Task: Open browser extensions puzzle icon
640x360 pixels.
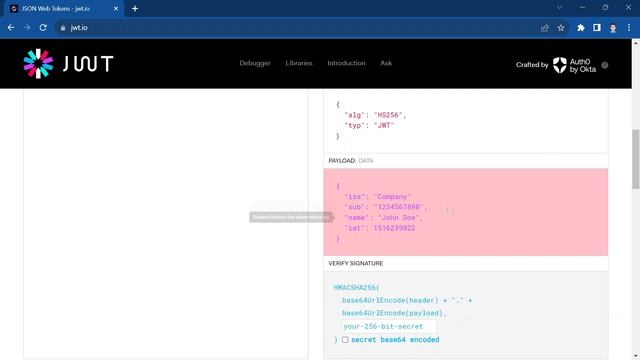Action: tap(580, 28)
